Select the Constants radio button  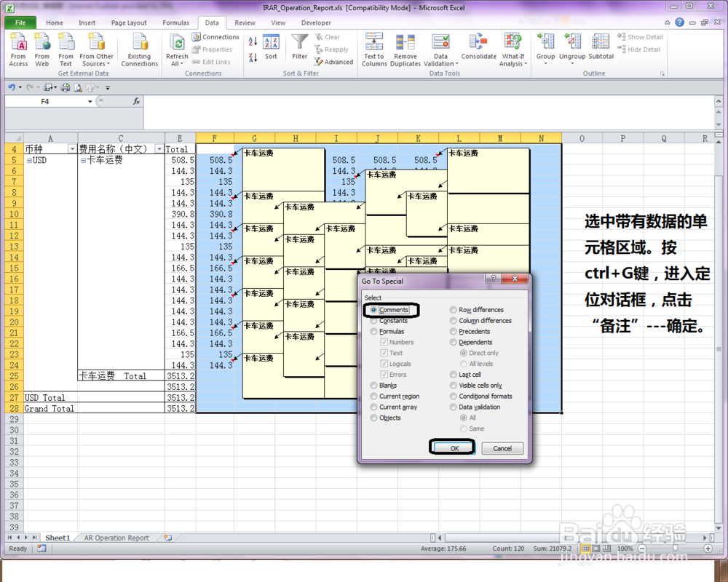click(373, 321)
